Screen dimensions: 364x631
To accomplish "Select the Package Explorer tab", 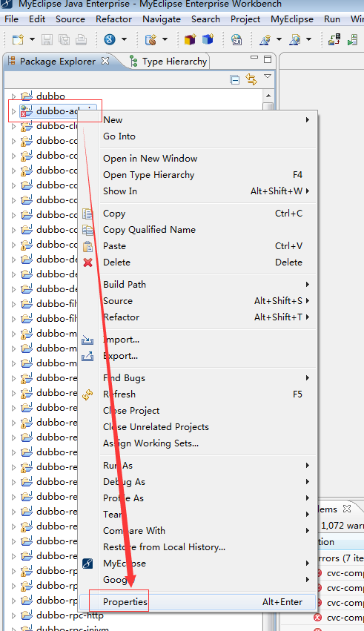I will click(x=58, y=61).
